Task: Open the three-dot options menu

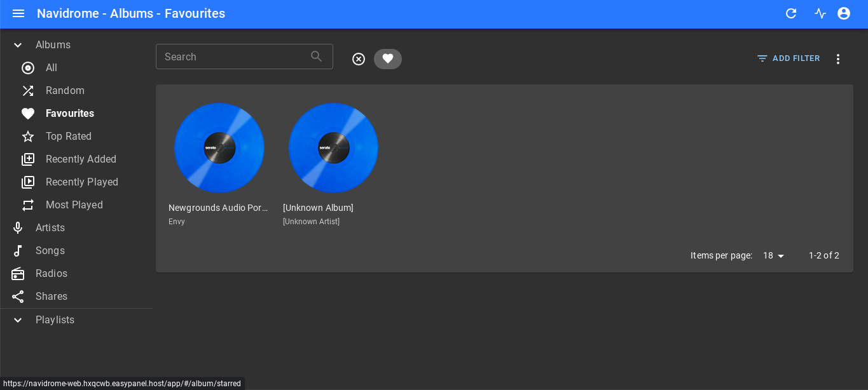Action: coord(838,59)
